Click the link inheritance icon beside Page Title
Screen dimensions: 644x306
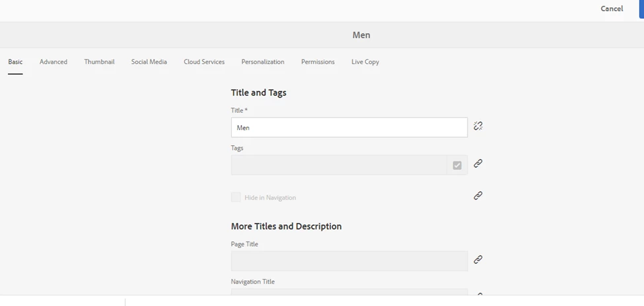pyautogui.click(x=478, y=260)
